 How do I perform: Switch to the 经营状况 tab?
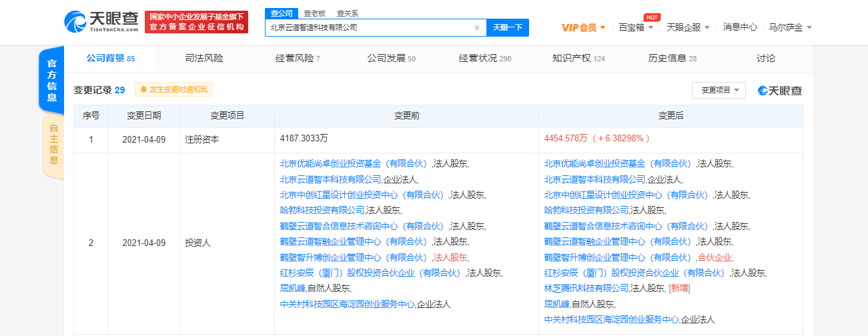point(485,59)
